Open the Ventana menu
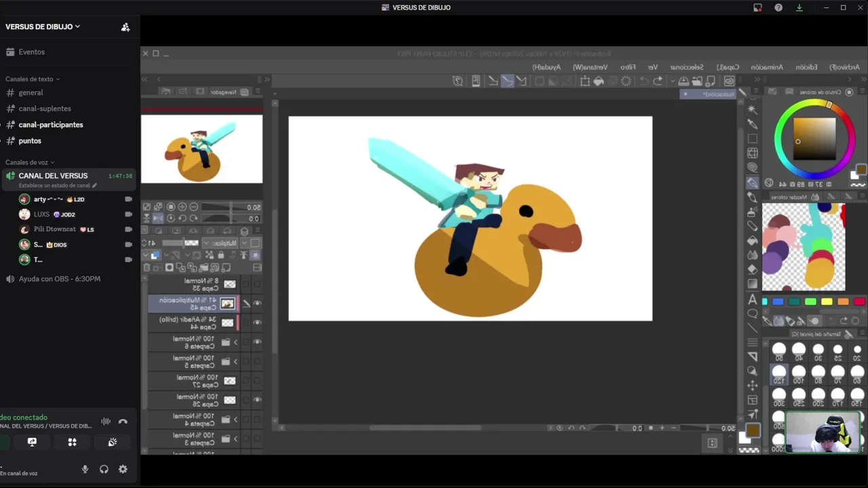 pos(590,67)
